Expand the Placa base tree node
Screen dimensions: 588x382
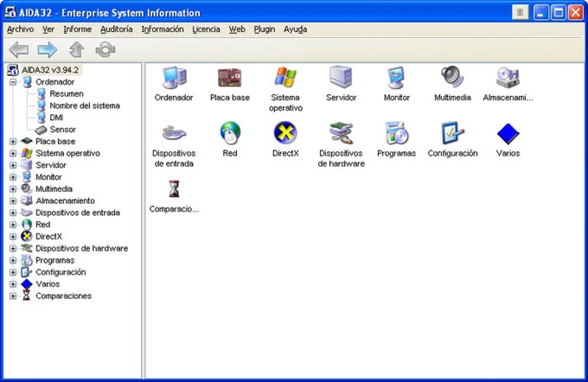point(13,141)
